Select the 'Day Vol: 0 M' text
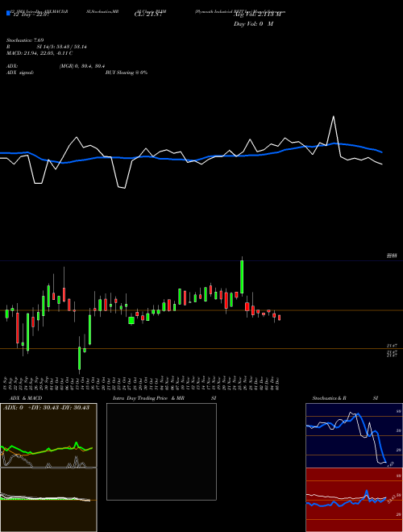This screenshot has width=403, height=532. click(253, 24)
